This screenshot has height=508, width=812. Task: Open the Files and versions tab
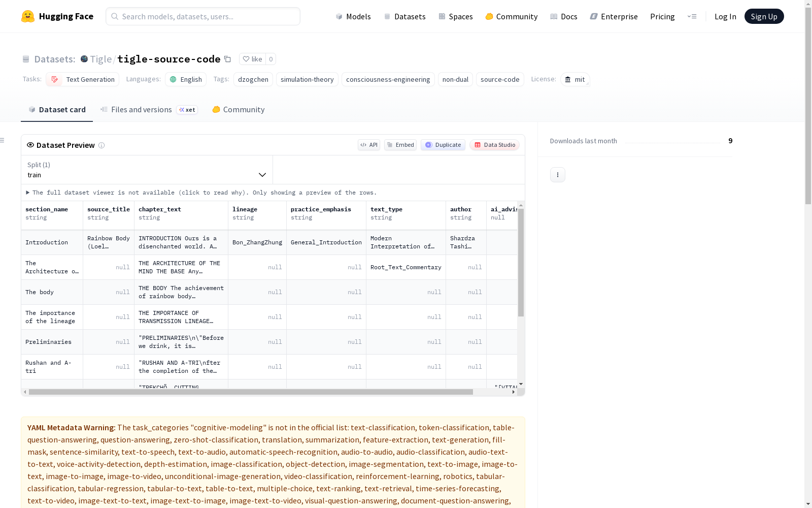pos(149,109)
